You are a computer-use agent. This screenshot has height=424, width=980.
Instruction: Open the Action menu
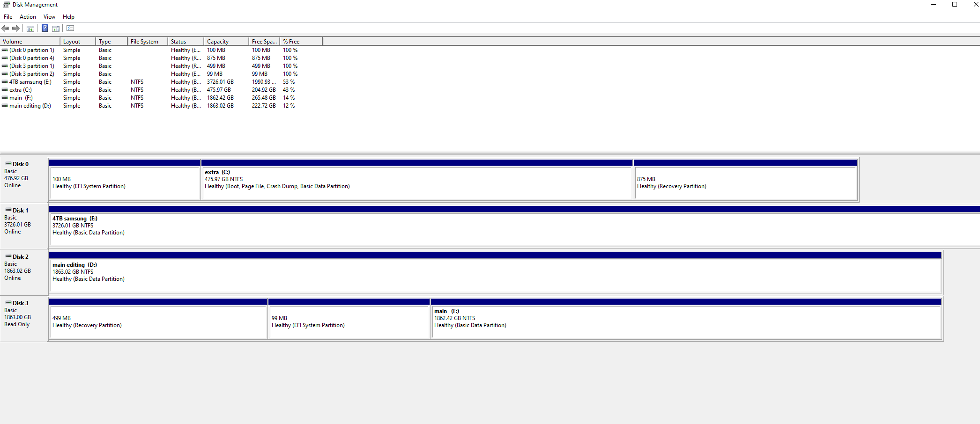coord(28,17)
